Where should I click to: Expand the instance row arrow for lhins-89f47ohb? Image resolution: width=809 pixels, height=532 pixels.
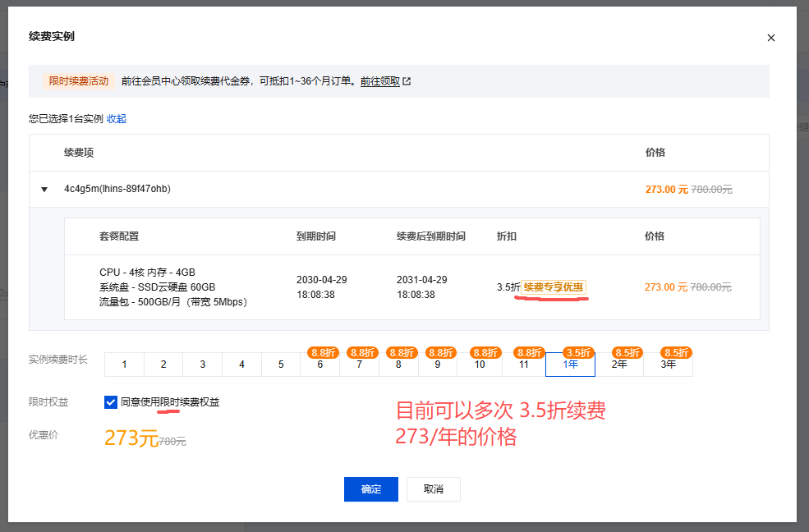(44, 189)
